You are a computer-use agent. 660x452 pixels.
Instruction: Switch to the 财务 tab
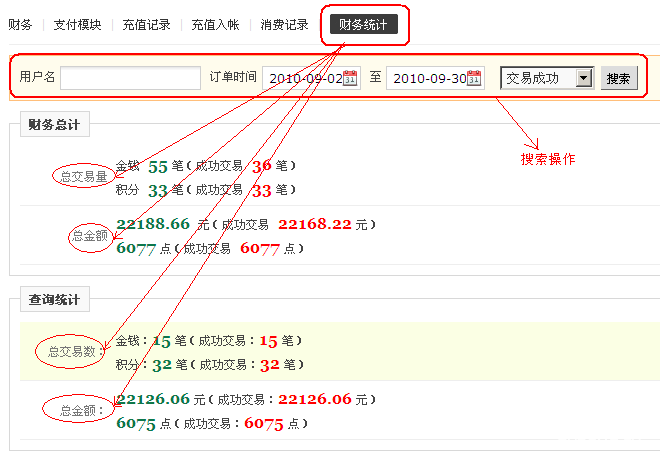pyautogui.click(x=20, y=25)
